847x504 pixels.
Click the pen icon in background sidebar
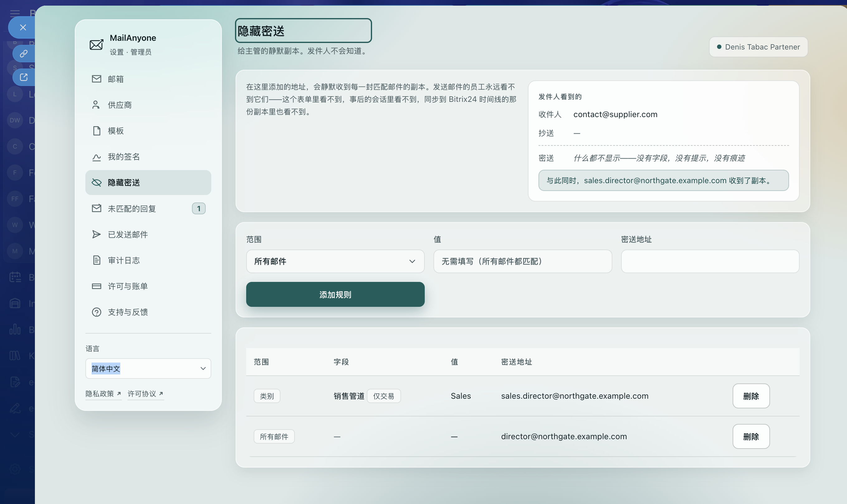point(15,408)
